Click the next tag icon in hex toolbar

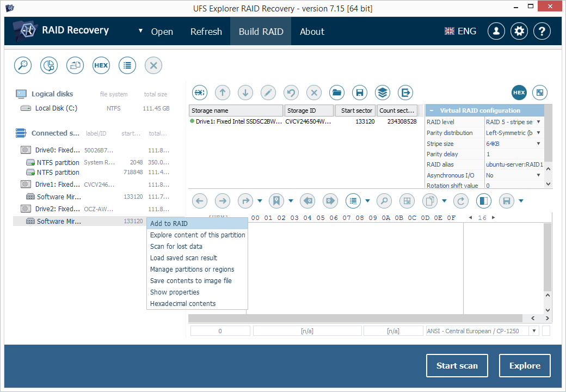(x=330, y=201)
